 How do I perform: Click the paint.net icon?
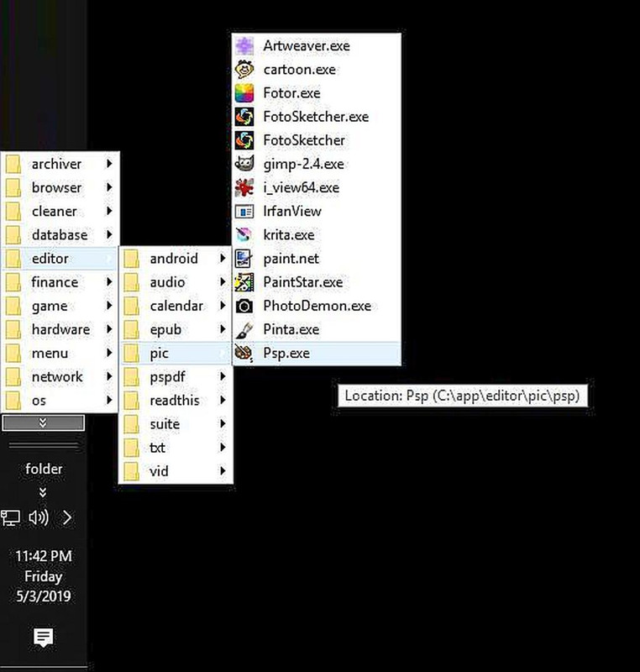[244, 259]
